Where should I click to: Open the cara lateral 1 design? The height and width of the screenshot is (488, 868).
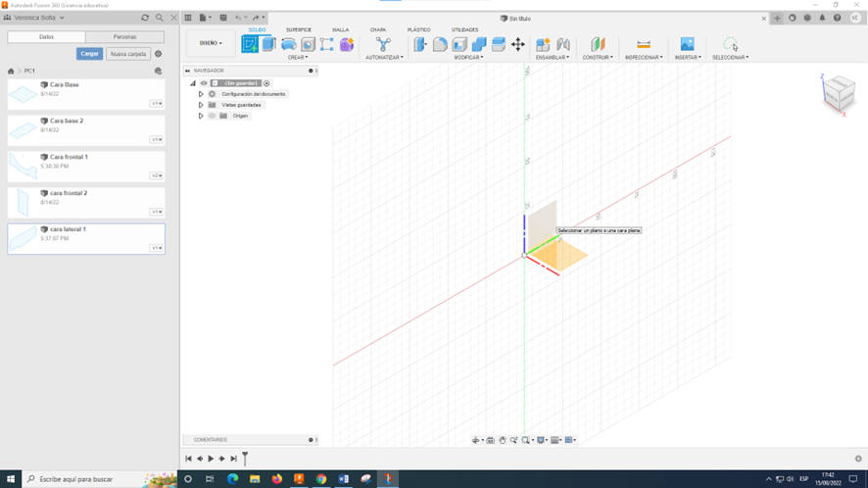pyautogui.click(x=86, y=239)
